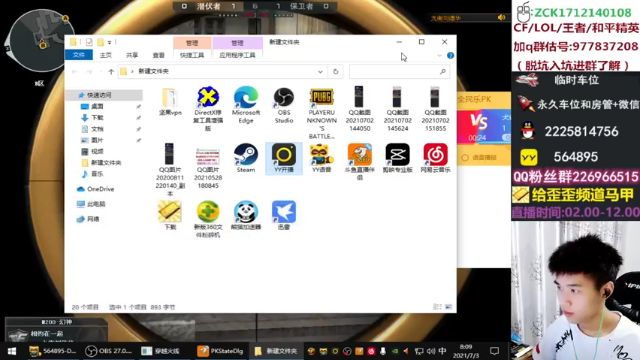Go up one folder level
640x360 pixels.
(111, 71)
